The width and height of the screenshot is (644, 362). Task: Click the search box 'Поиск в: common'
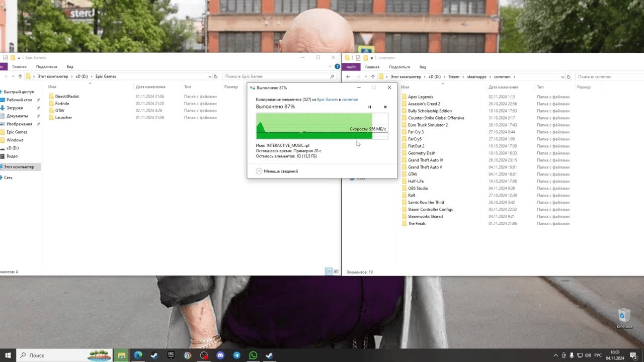pos(609,77)
